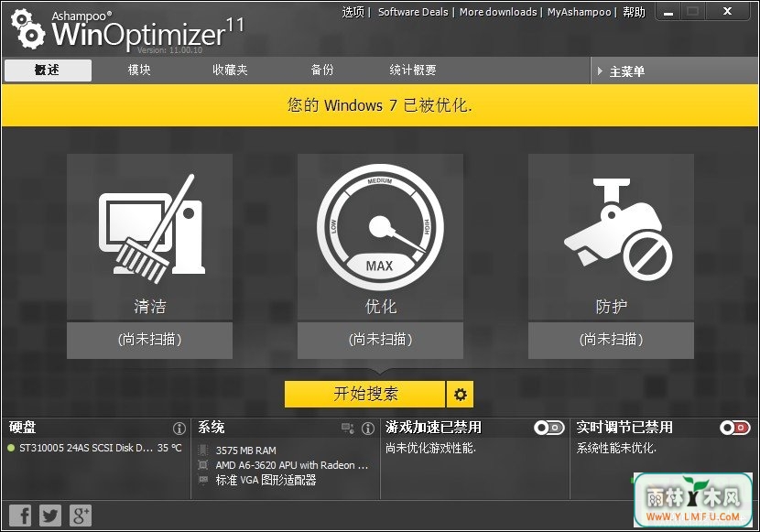The width and height of the screenshot is (760, 532).
Task: Open the 帮助 help menu
Action: (x=634, y=12)
